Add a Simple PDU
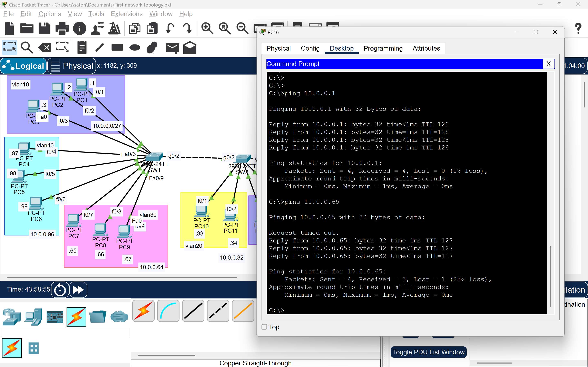Screen dimensions: 588x367 point(172,47)
